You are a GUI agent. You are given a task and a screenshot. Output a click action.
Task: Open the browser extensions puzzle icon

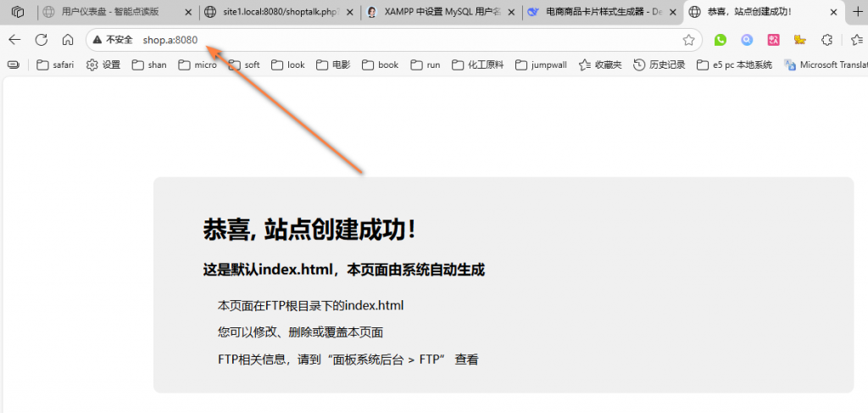pyautogui.click(x=827, y=40)
